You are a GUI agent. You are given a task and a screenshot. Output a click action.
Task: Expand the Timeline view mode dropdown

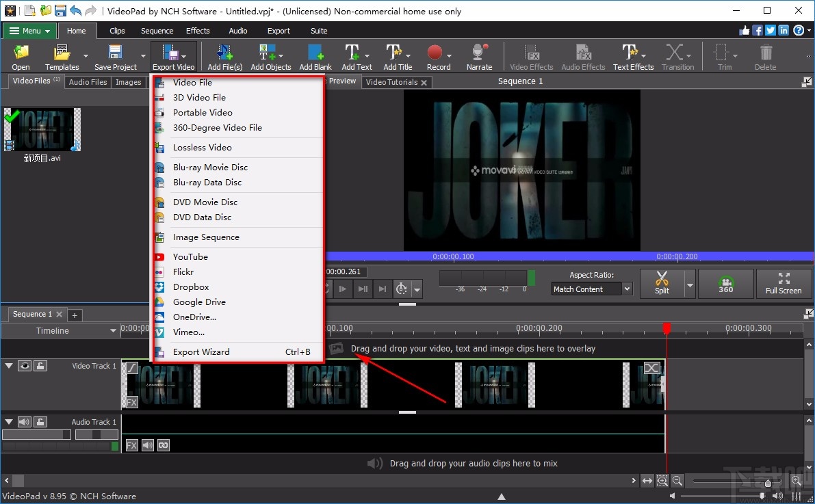coord(114,331)
